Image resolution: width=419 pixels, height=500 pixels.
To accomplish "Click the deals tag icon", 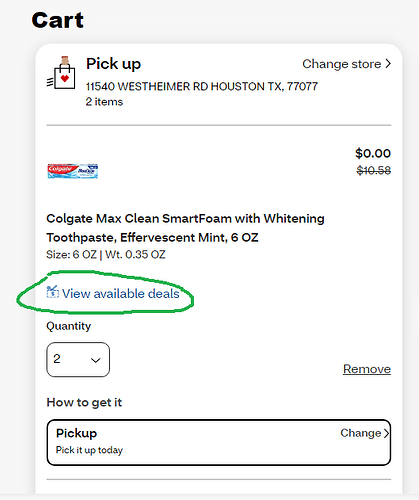I will click(52, 292).
